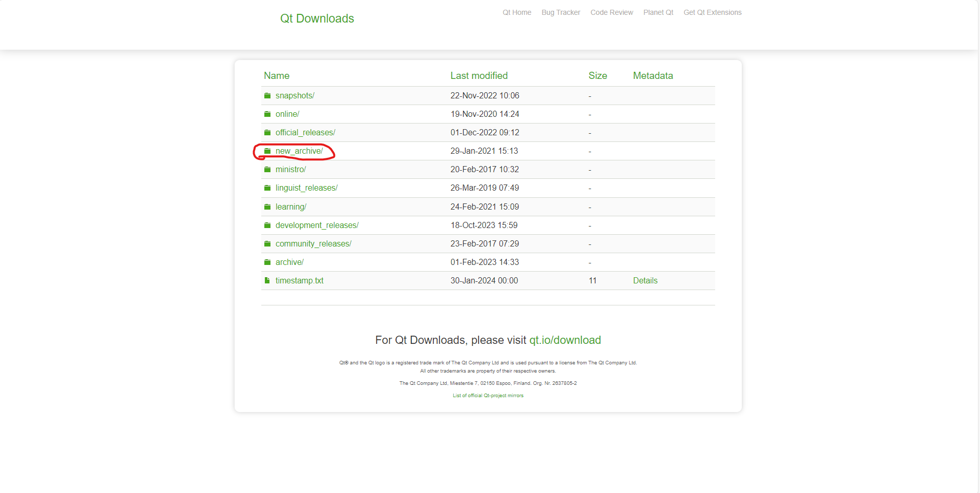The width and height of the screenshot is (980, 493).
Task: View Details metadata for timestamp.txt
Action: (645, 281)
